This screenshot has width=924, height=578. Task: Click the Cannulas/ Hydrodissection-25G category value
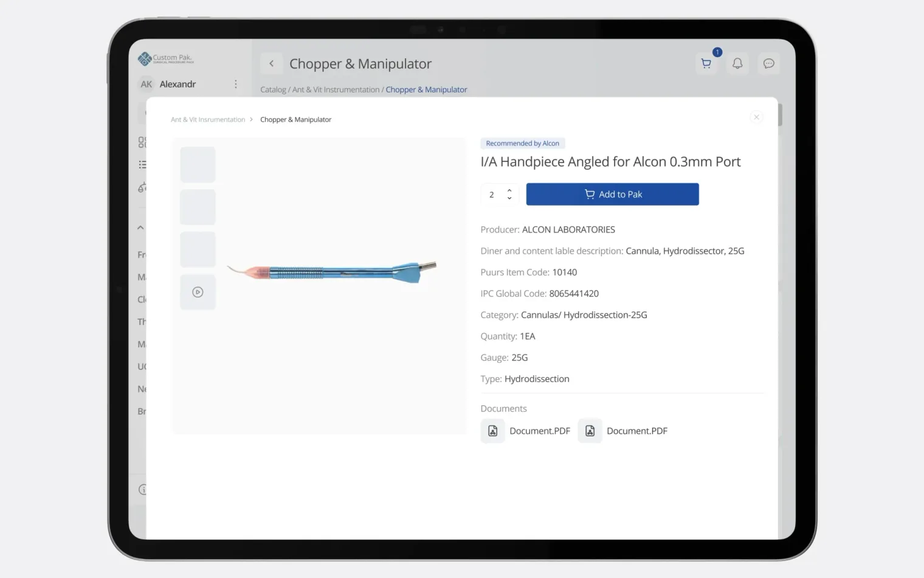[584, 315]
